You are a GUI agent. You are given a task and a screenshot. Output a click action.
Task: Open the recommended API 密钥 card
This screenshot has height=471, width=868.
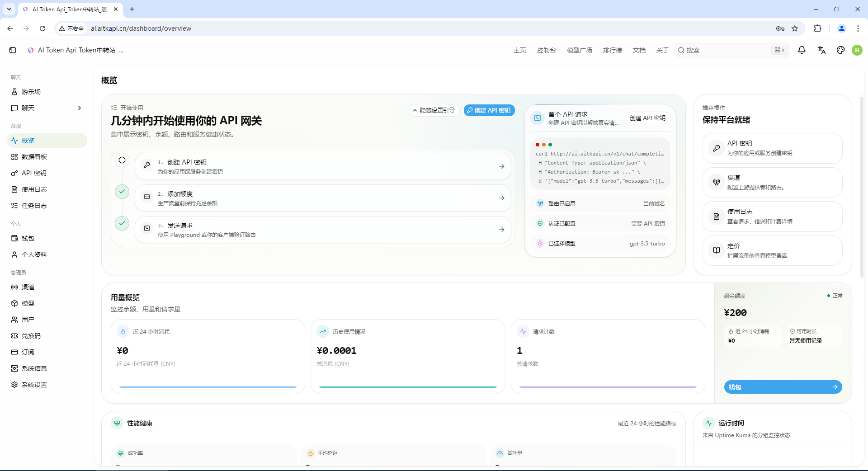(773, 148)
